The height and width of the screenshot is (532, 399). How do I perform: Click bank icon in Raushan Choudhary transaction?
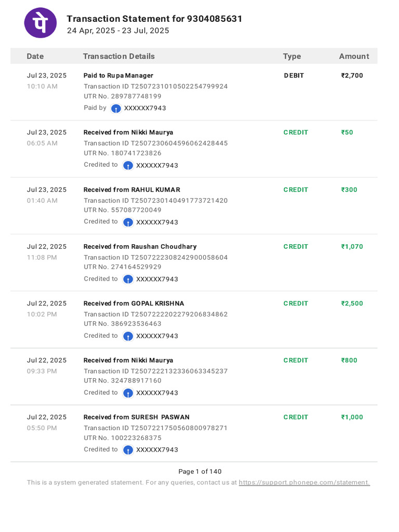coord(128,279)
